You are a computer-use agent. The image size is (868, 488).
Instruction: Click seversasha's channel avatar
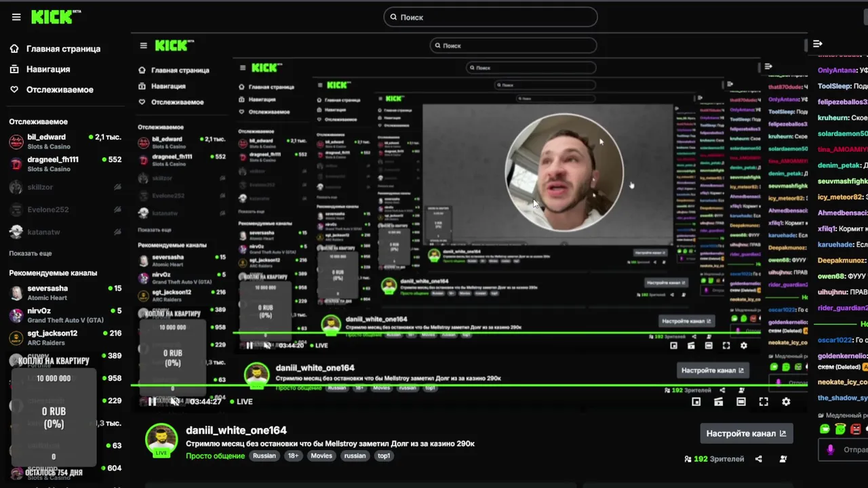tap(16, 293)
